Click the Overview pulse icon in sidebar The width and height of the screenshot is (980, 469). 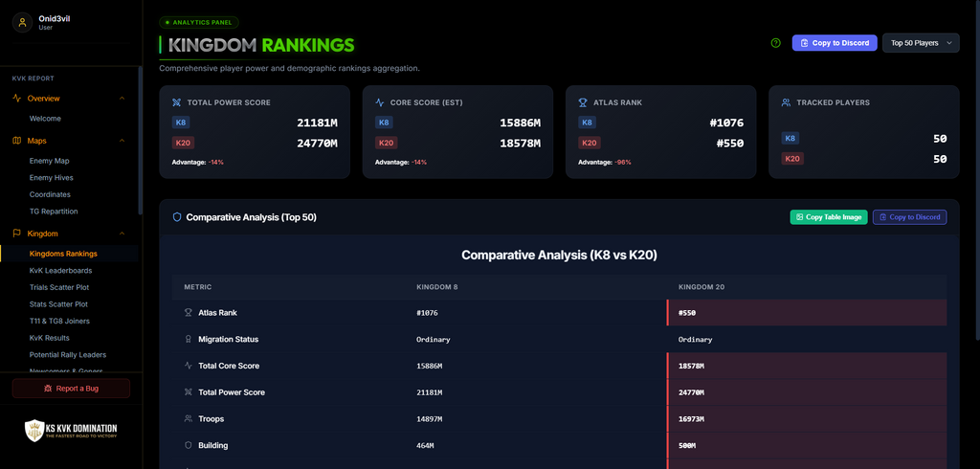point(17,99)
